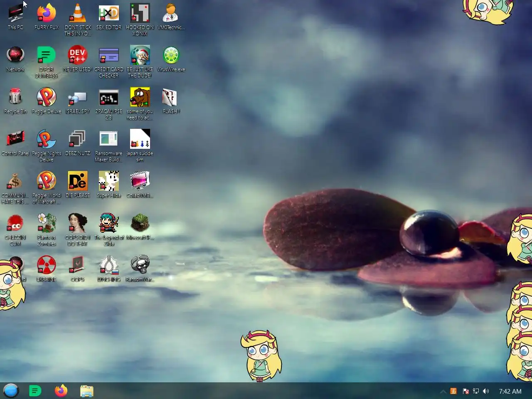This screenshot has height=399, width=532.
Task: Open File Explorer from the taskbar
Action: pyautogui.click(x=87, y=391)
